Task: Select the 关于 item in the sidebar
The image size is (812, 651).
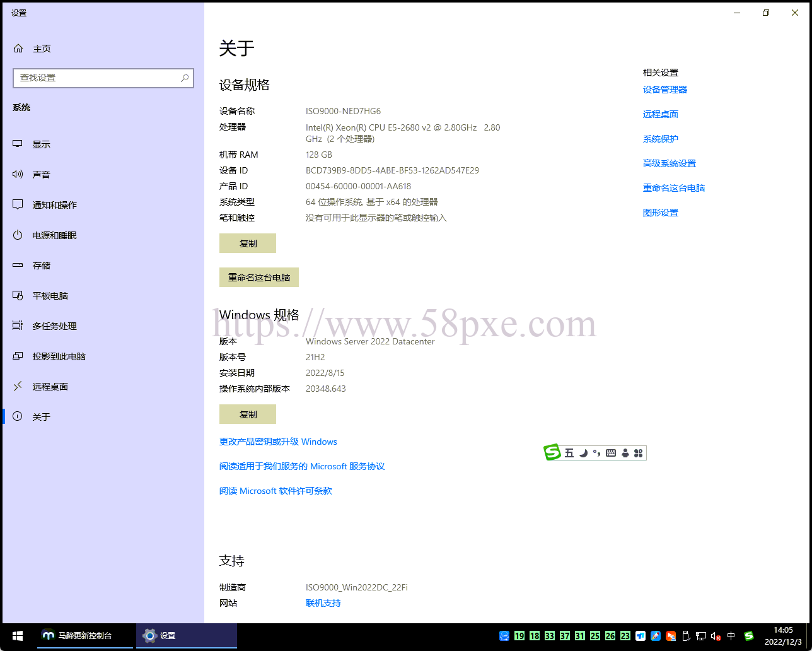Action: [103, 417]
